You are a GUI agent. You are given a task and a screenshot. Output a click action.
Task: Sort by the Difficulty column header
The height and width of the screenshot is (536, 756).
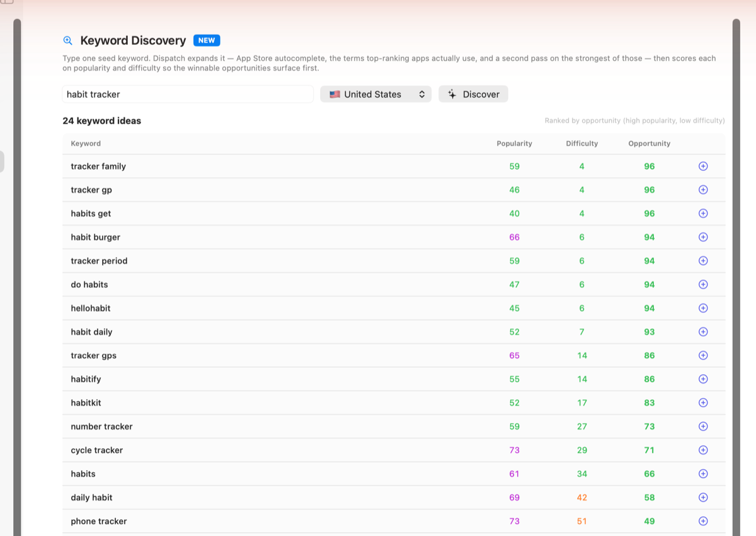[581, 144]
